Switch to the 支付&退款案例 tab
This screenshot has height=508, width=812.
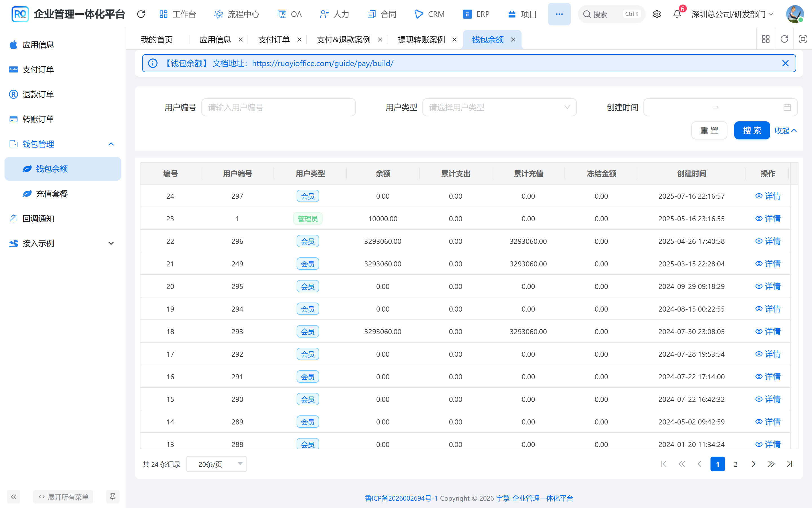pyautogui.click(x=344, y=40)
